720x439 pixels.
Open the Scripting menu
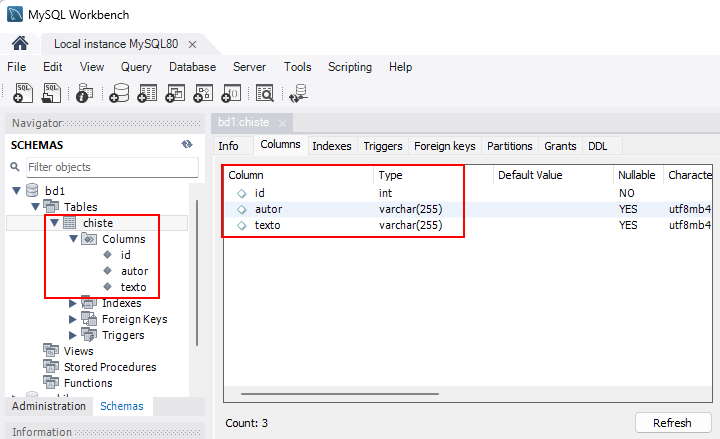(x=350, y=67)
